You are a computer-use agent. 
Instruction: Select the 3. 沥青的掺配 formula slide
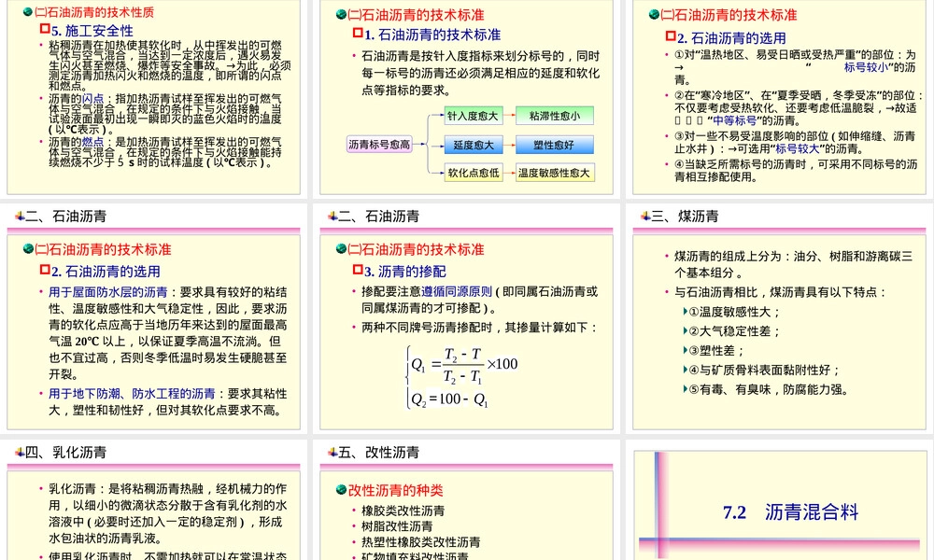[x=466, y=317]
